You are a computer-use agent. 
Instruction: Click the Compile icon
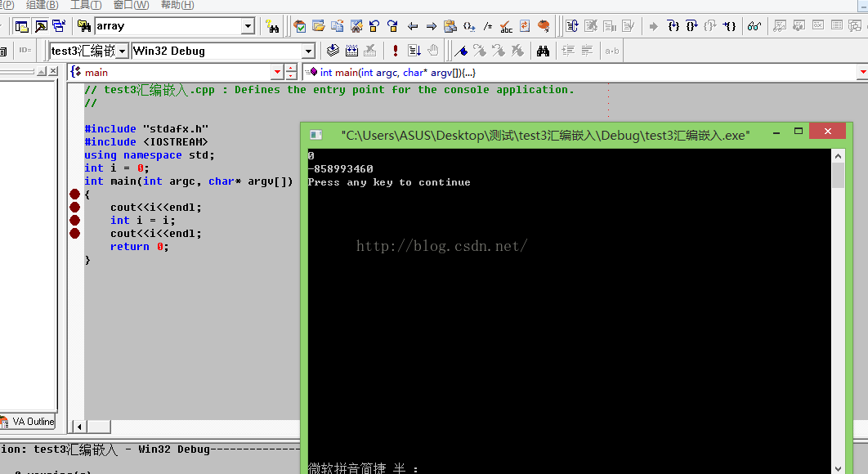coord(333,51)
